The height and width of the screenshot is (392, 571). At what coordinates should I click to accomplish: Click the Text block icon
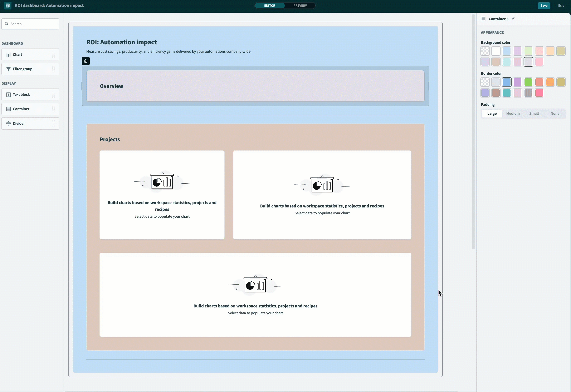click(8, 95)
